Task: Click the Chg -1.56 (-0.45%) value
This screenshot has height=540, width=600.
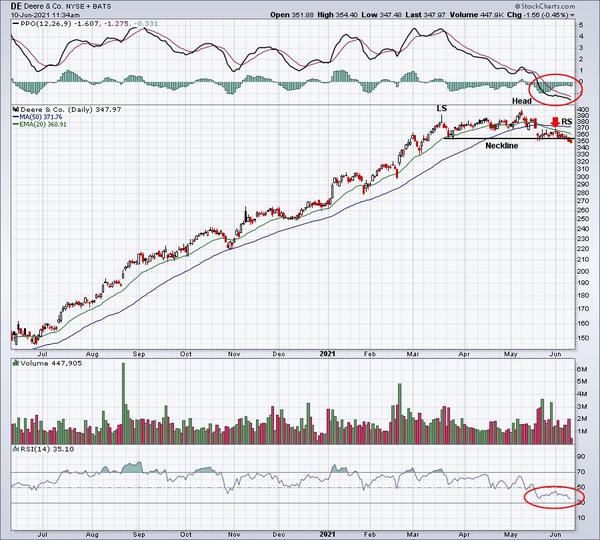Action: click(x=555, y=14)
